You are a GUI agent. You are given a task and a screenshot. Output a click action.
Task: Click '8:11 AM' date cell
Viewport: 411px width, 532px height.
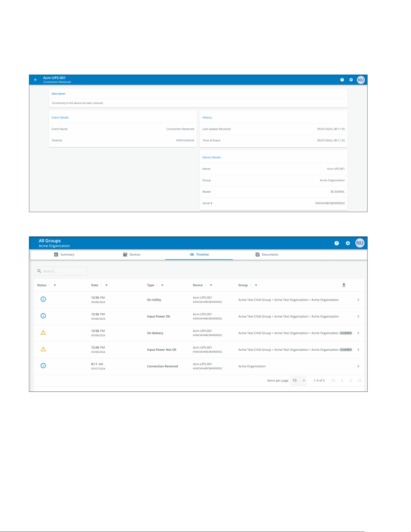pyautogui.click(x=97, y=364)
